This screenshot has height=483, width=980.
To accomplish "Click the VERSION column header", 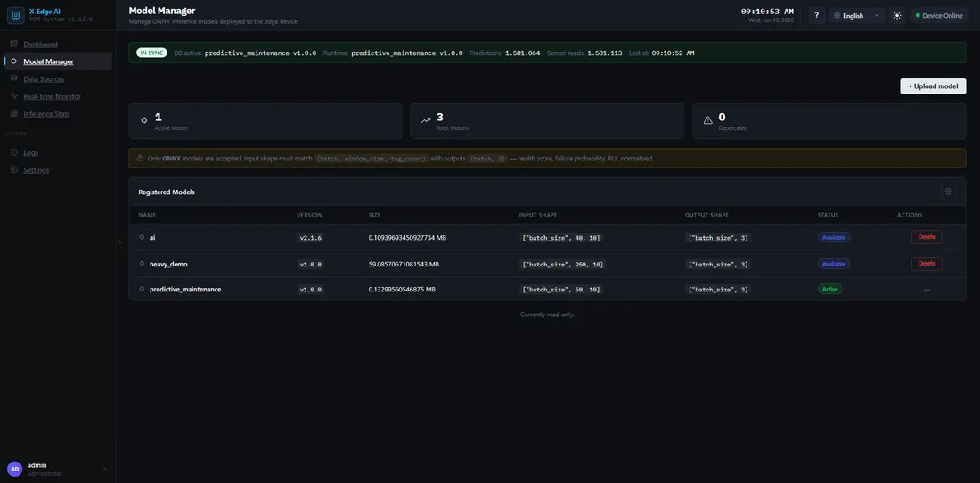I will (309, 215).
